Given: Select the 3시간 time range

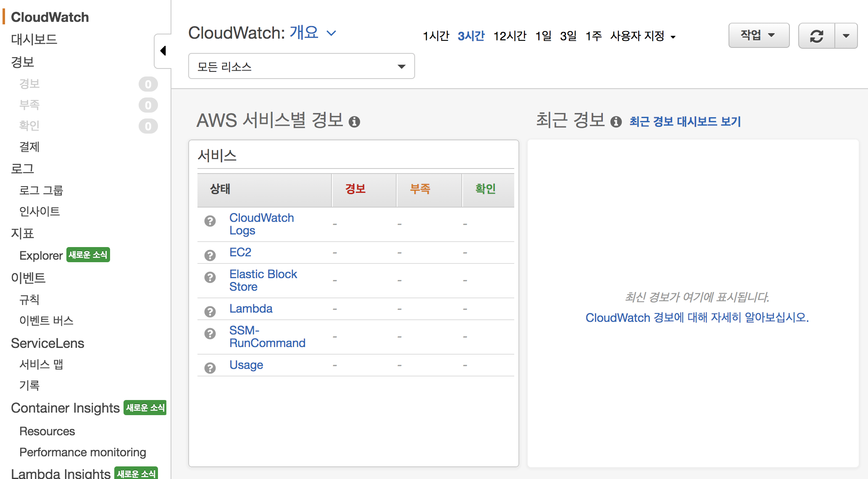Looking at the screenshot, I should click(x=471, y=36).
